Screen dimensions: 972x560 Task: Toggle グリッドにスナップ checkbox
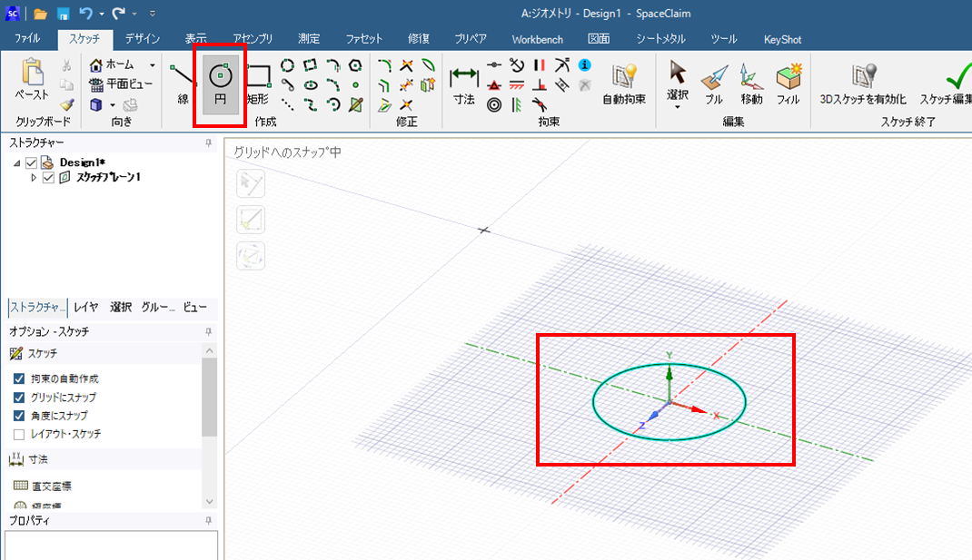pos(19,397)
